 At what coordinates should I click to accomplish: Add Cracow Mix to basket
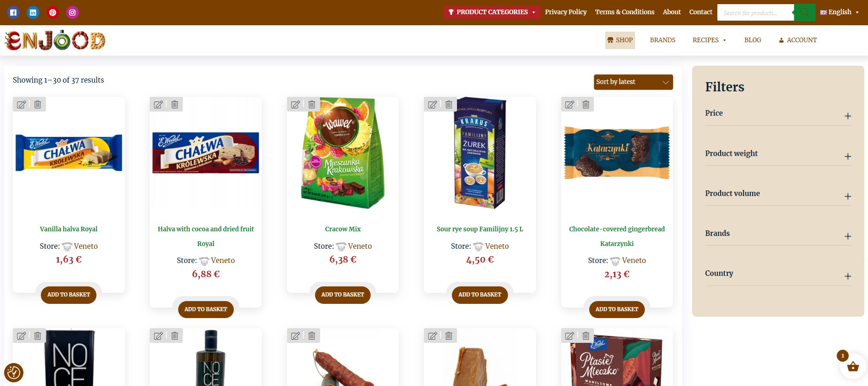(x=343, y=295)
